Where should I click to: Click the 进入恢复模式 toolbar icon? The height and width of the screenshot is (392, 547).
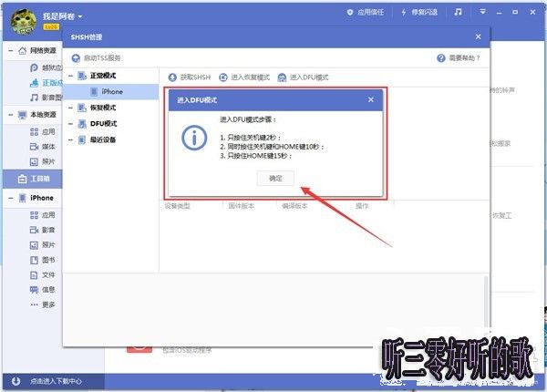click(223, 77)
